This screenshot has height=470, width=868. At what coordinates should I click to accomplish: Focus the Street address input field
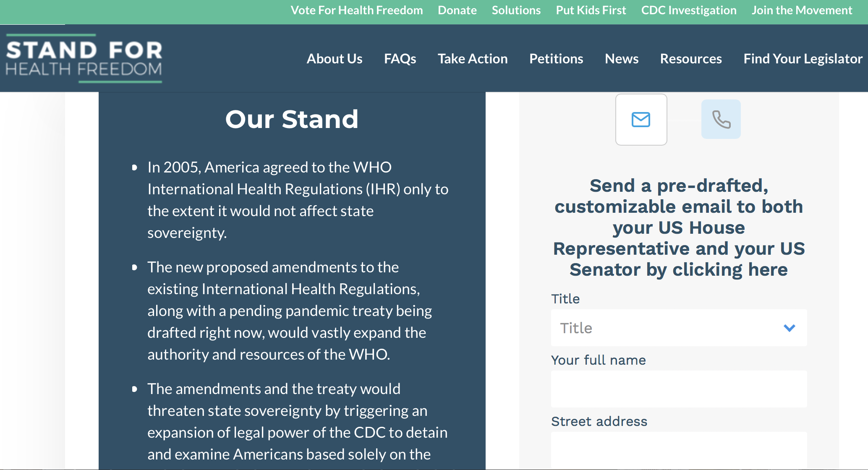point(679,450)
